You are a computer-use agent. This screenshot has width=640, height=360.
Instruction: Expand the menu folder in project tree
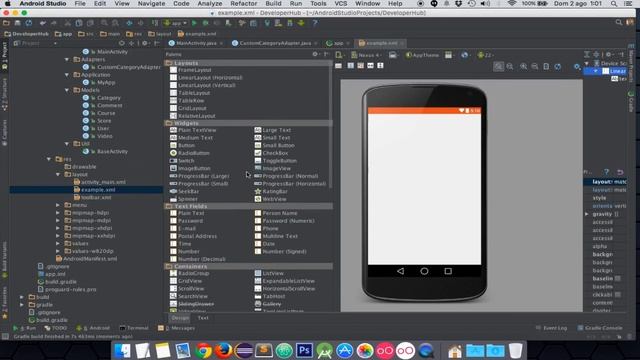click(x=58, y=205)
